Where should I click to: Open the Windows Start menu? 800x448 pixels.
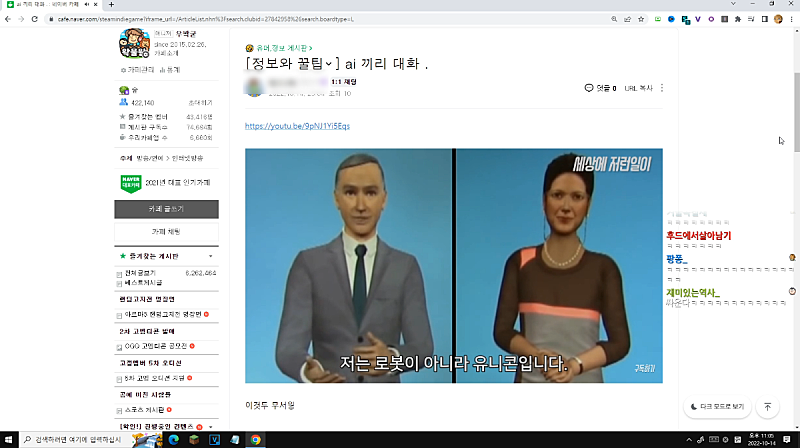[8, 439]
